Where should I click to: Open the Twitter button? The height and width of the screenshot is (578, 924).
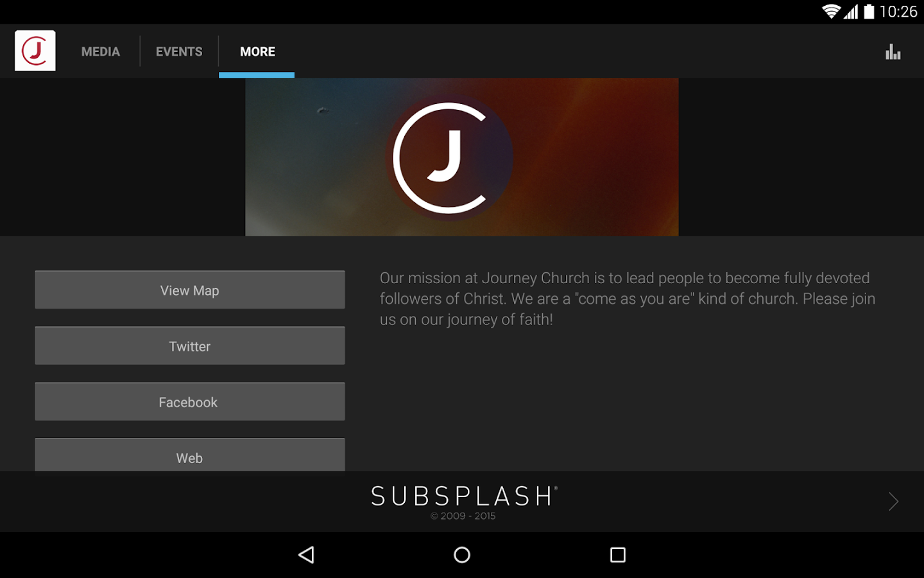coord(190,346)
